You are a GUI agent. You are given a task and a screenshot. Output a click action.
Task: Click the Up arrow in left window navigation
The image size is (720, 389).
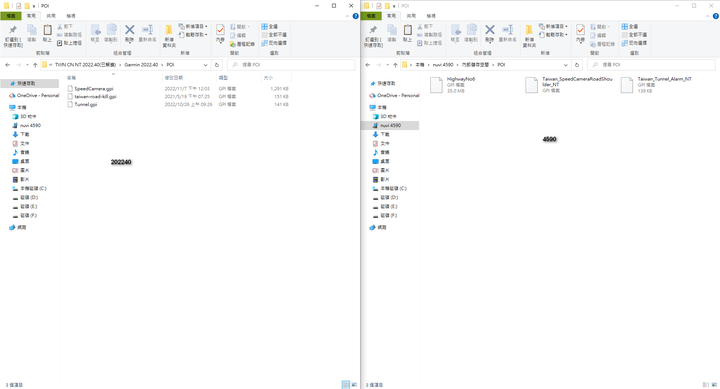(35, 65)
